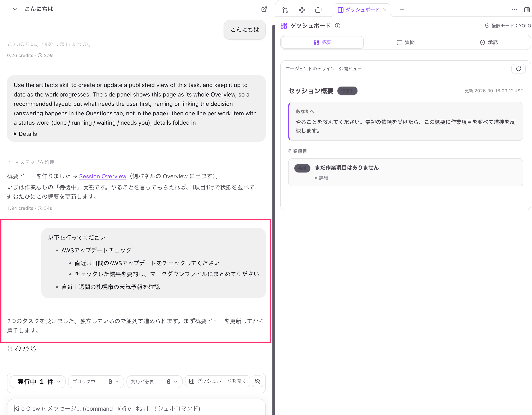
Task: Expand the Details disclosure in the message
Action: [25, 134]
